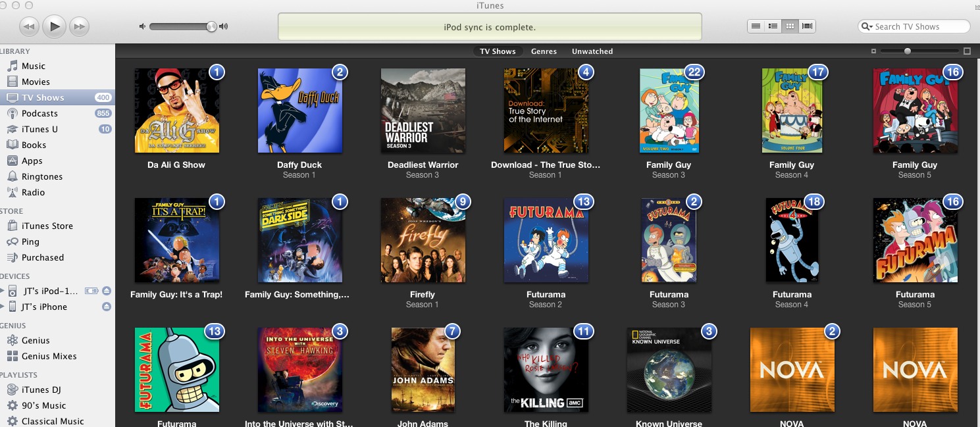Select Into the Universe Stephen Hawking artwork
The height and width of the screenshot is (427, 980).
299,370
